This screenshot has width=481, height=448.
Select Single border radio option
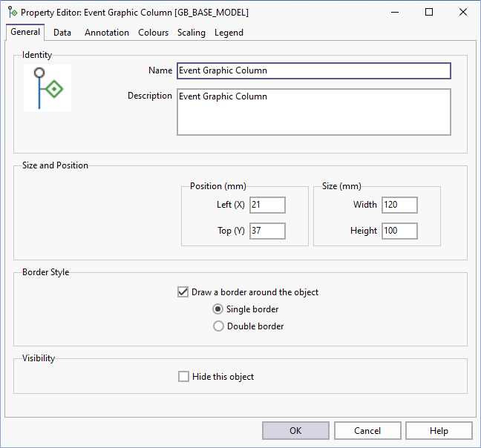click(218, 309)
